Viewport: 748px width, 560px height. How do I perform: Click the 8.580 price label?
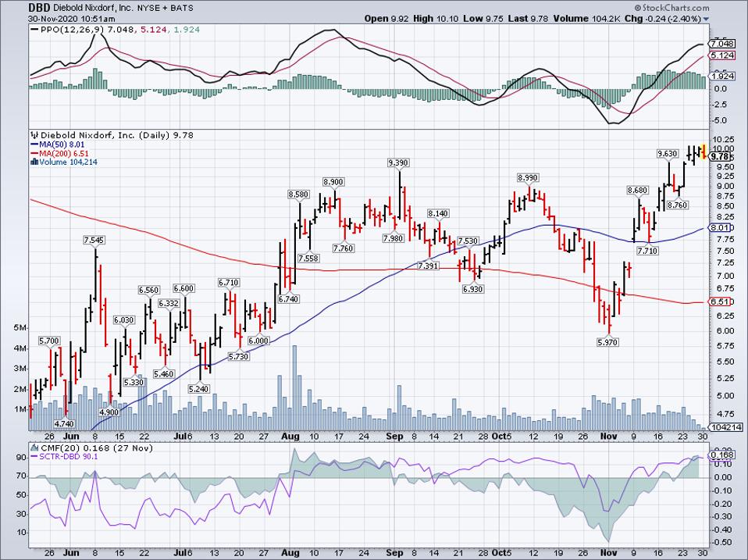pos(298,194)
